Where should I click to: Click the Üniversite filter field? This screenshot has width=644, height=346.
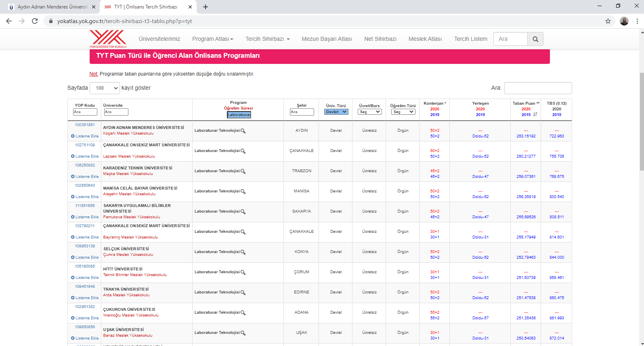116,112
